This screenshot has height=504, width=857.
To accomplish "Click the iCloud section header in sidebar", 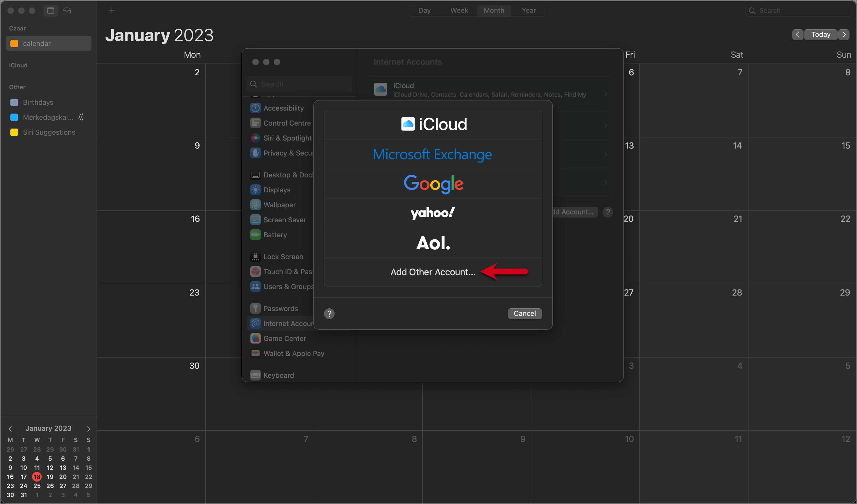I will [x=18, y=65].
